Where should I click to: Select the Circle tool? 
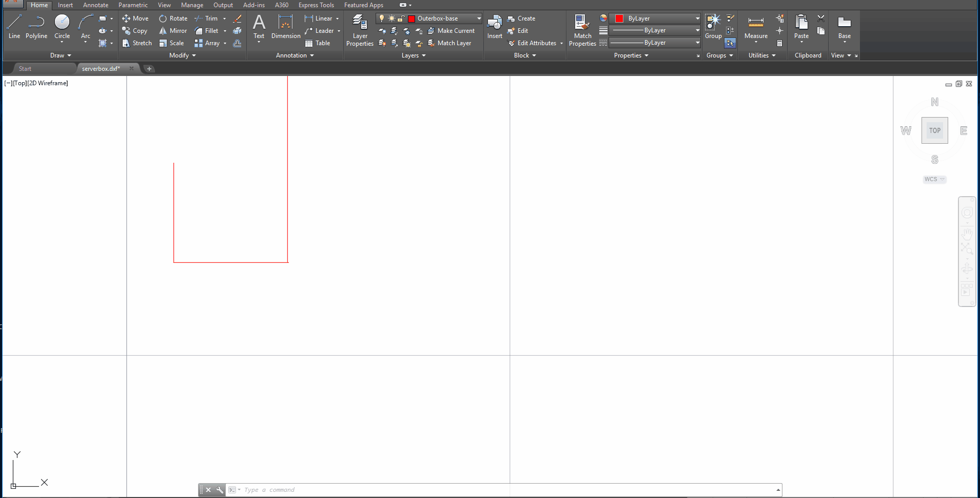(x=62, y=27)
